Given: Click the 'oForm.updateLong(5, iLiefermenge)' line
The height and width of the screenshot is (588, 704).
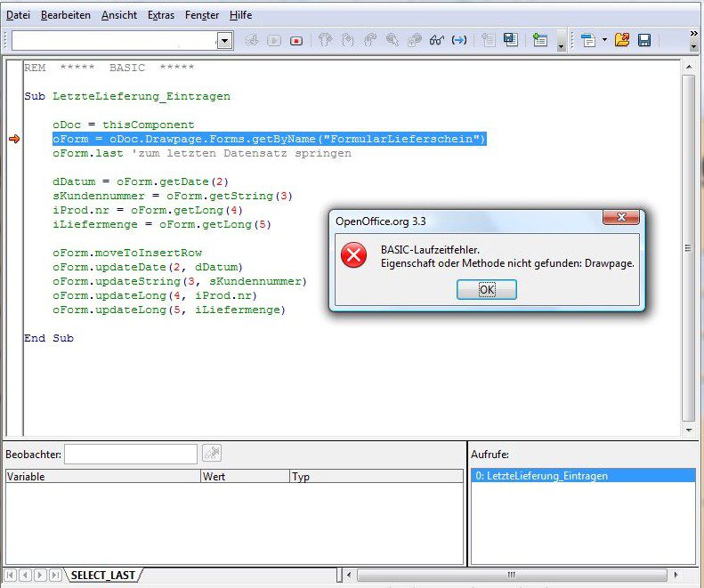Looking at the screenshot, I should (x=169, y=310).
